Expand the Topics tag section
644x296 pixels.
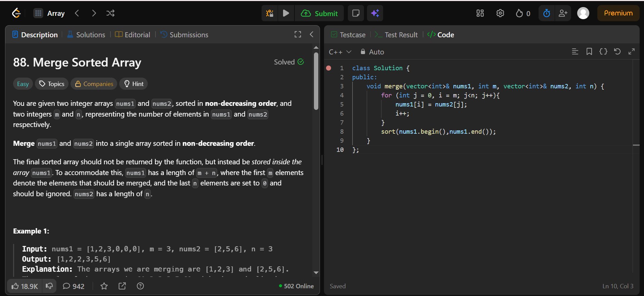coord(52,84)
